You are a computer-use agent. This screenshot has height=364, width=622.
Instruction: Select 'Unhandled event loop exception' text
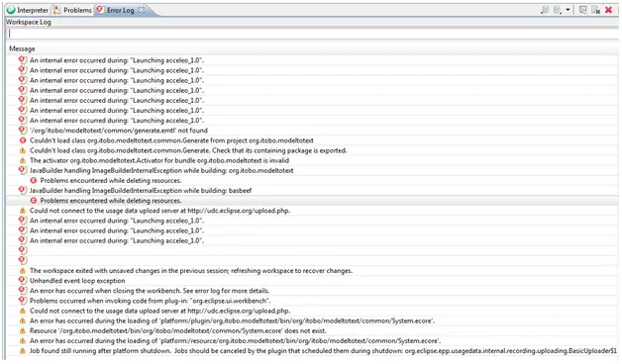tap(77, 281)
